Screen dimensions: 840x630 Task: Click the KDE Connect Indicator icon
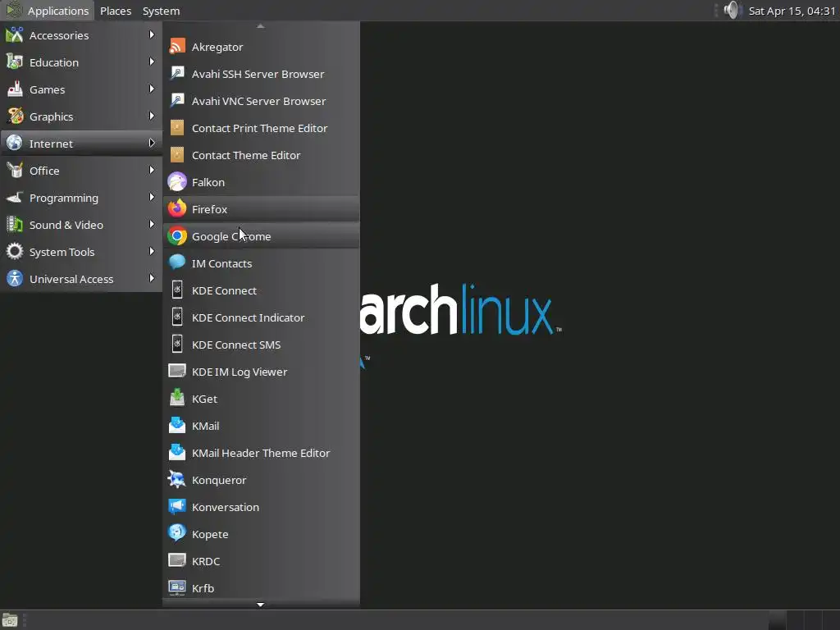point(177,317)
